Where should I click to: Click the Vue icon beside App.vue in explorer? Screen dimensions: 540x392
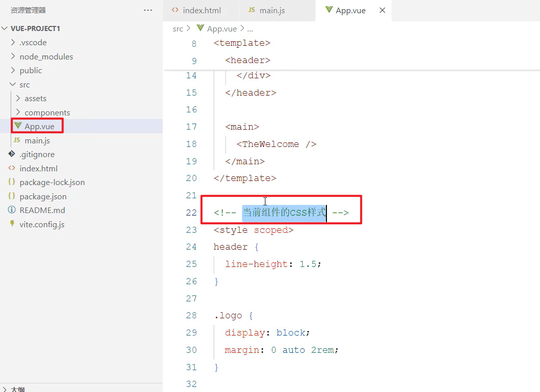tap(18, 126)
